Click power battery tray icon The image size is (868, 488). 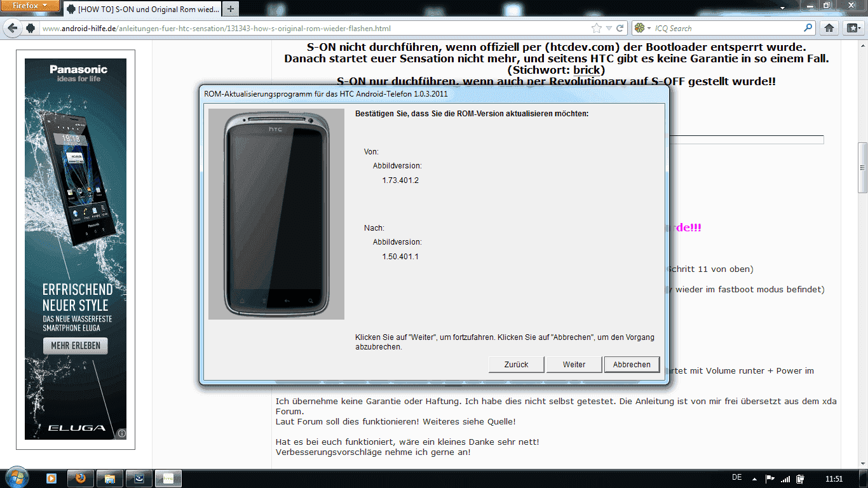click(801, 478)
